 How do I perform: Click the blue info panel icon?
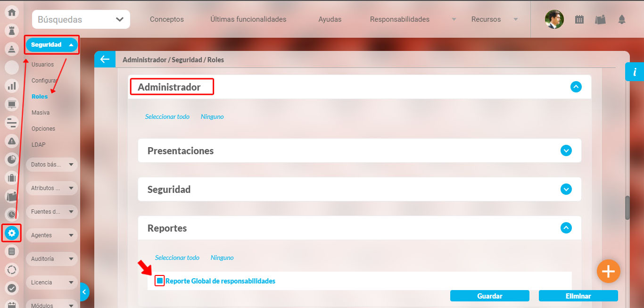pos(635,72)
